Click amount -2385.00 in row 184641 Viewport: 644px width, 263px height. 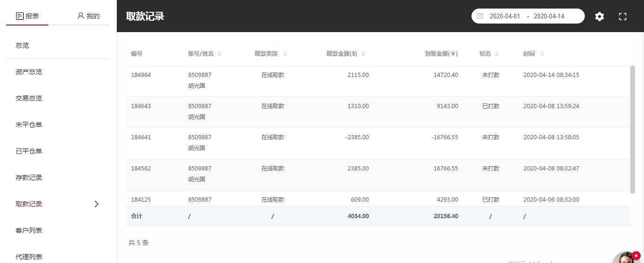357,137
